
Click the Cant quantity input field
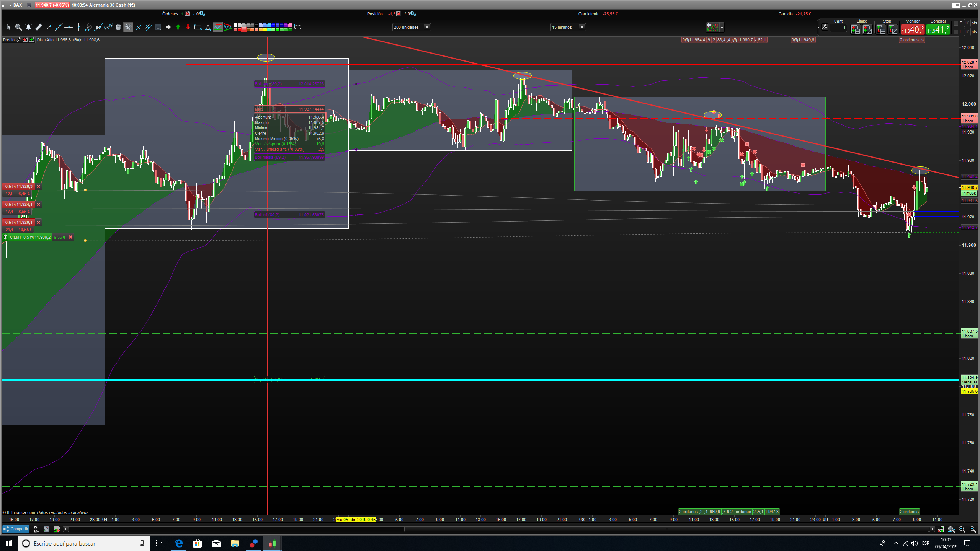click(x=838, y=28)
